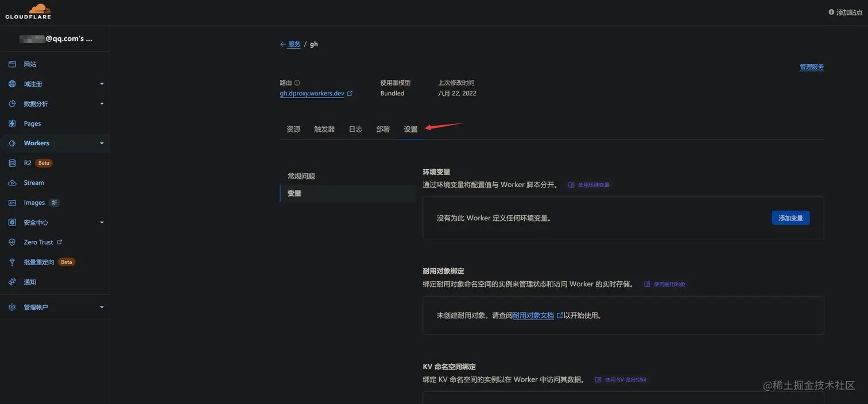Click the 安全中心 gear icon
Viewport: 868px width, 404px height.
click(12, 223)
